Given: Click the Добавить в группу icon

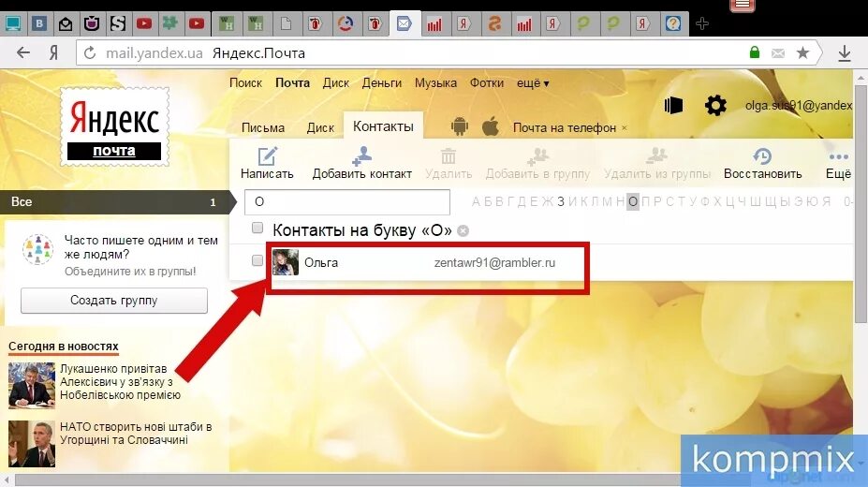Looking at the screenshot, I should pyautogui.click(x=537, y=156).
